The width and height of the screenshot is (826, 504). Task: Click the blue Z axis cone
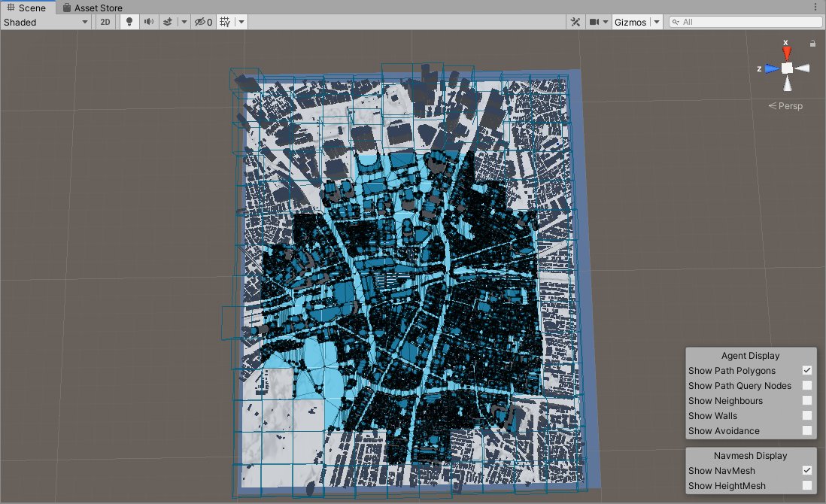coord(772,68)
